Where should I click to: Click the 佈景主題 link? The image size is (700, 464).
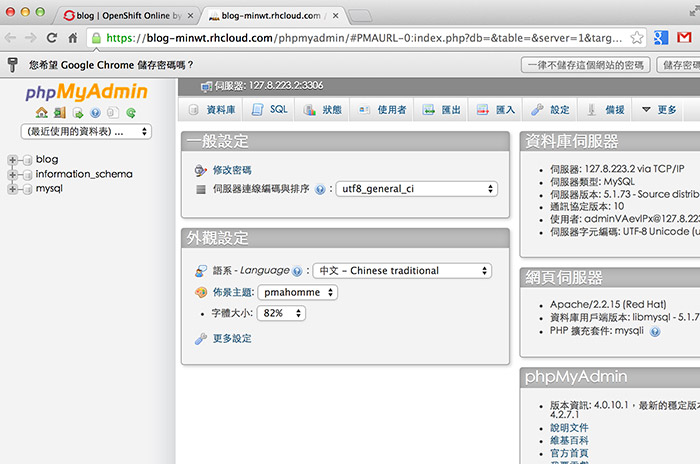(233, 292)
